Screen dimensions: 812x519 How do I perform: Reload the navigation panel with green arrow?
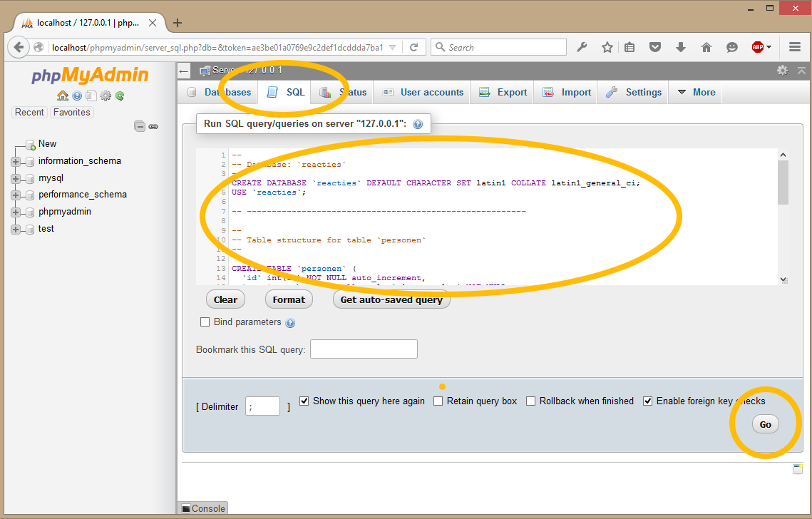coord(120,96)
